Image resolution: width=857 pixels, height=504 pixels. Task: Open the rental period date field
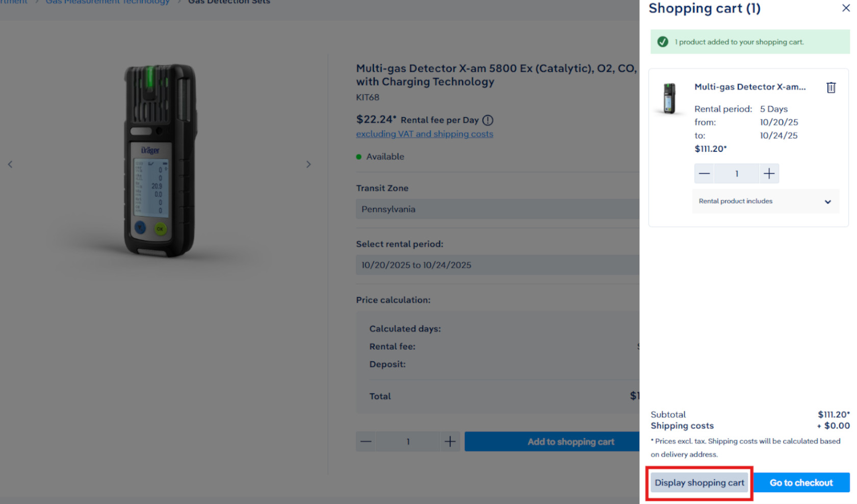pos(497,265)
